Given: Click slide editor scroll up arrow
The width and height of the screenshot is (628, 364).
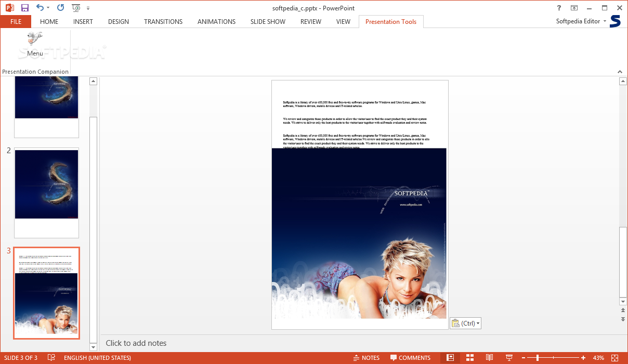Looking at the screenshot, I should 623,81.
